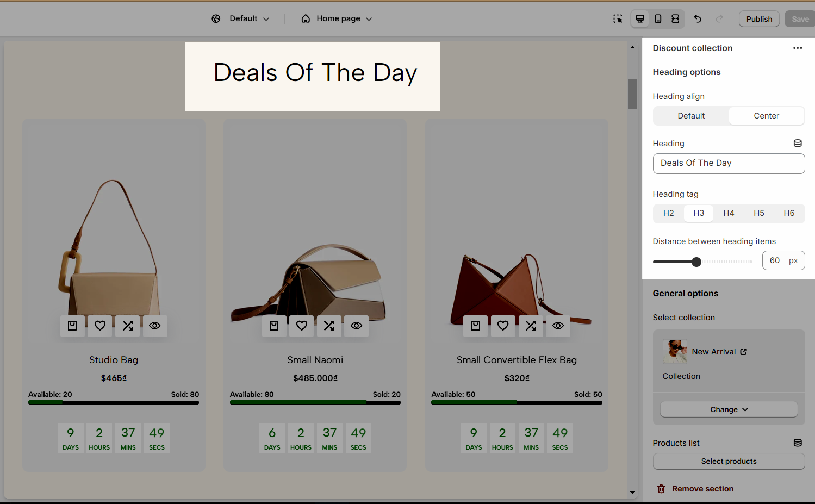Click dynamic source icon next to Products list
815x504 pixels.
click(798, 443)
